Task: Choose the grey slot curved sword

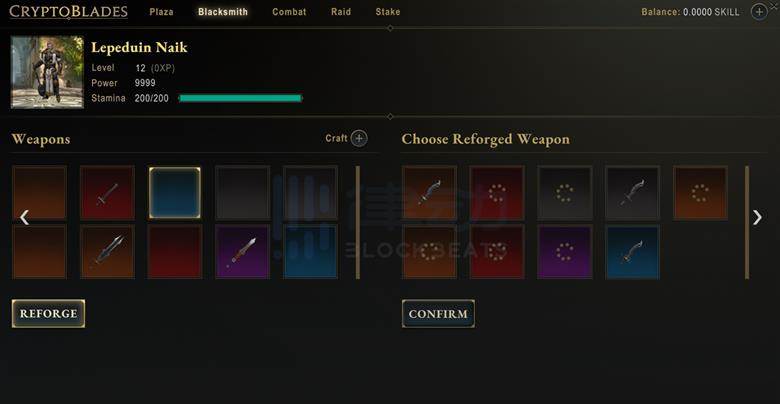Action: pos(632,193)
